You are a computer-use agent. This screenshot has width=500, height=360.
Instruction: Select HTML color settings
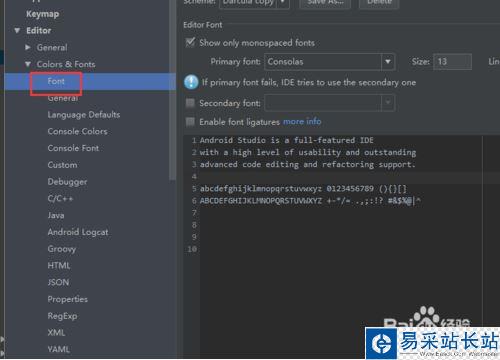pos(59,266)
